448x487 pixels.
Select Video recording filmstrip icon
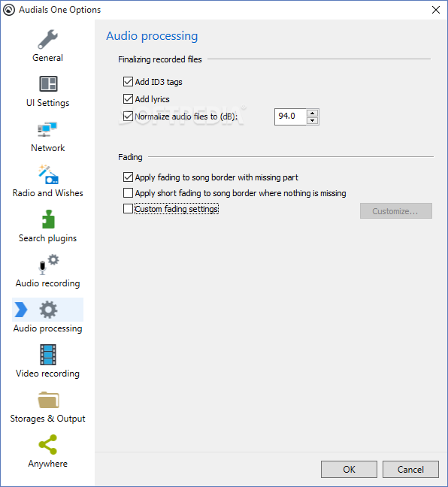pos(48,355)
